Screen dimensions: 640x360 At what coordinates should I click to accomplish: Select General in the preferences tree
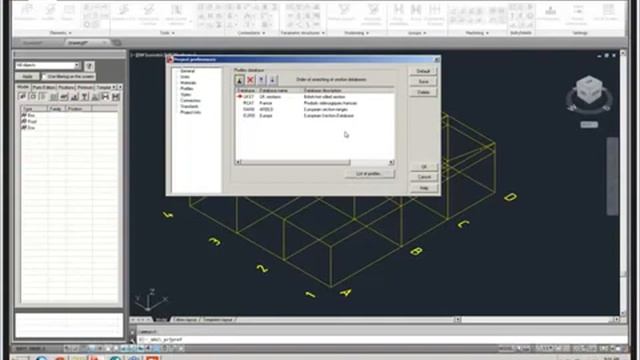[188, 71]
